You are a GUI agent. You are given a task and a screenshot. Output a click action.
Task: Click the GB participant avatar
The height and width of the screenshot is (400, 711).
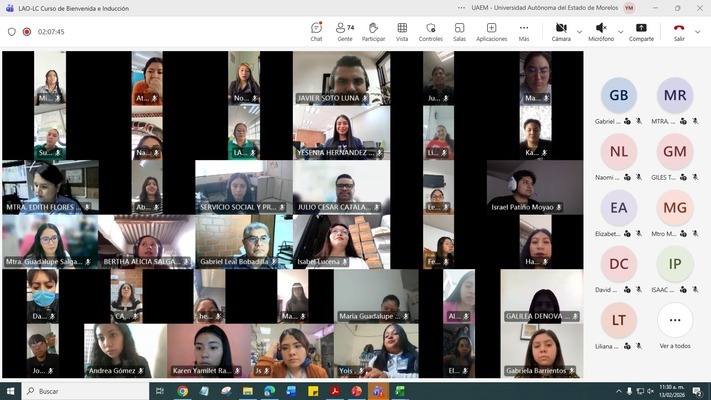[619, 96]
